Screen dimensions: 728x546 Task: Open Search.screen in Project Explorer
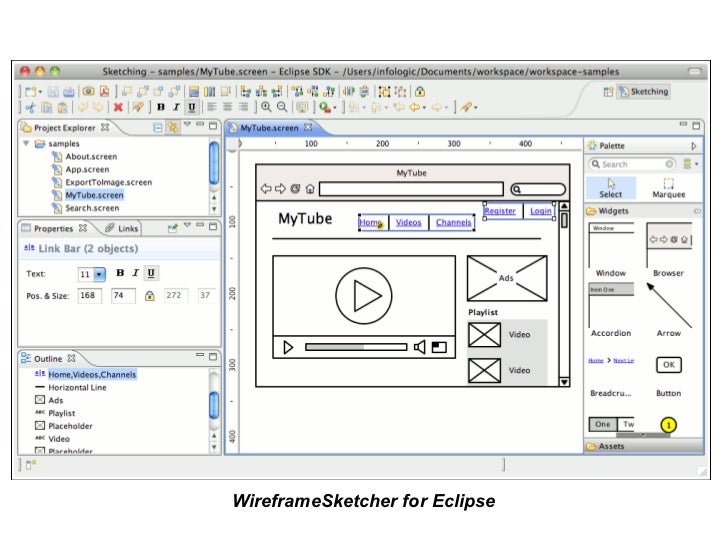click(x=92, y=208)
